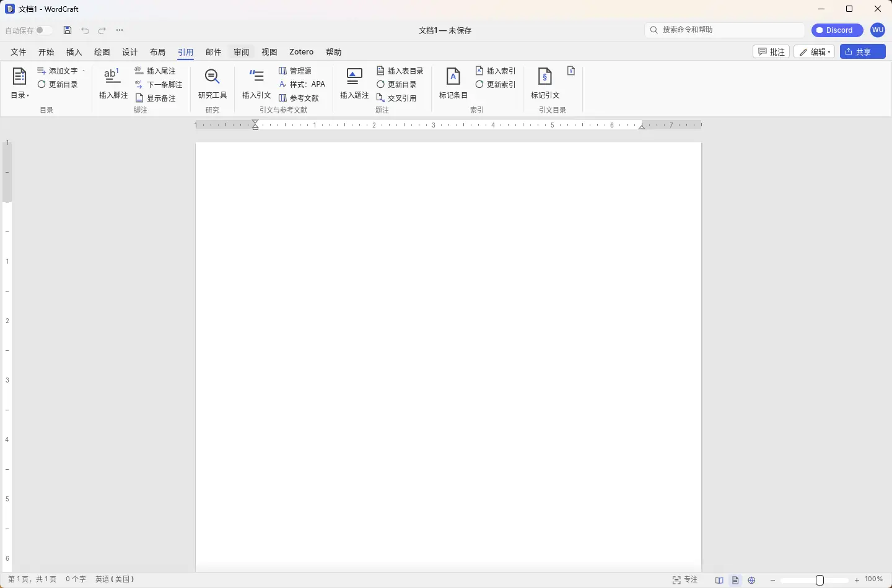Click the redo arrow

(x=102, y=30)
